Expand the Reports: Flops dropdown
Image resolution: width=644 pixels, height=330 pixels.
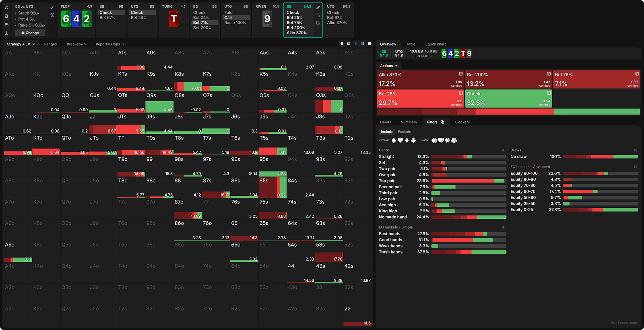tap(110, 44)
